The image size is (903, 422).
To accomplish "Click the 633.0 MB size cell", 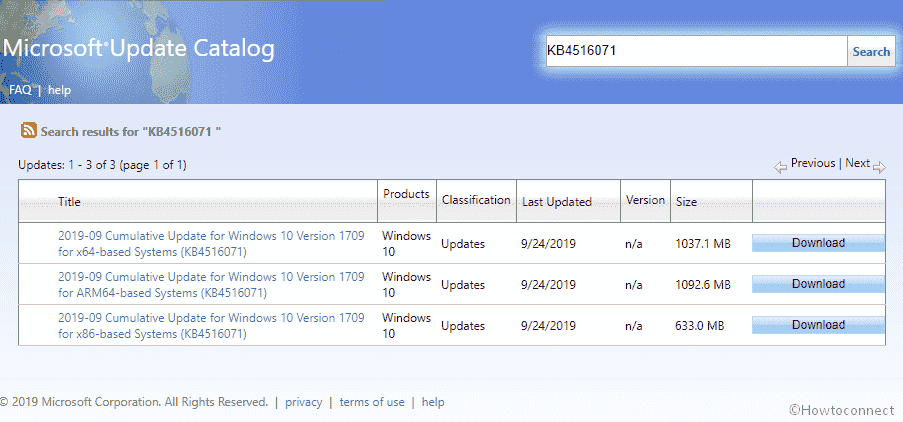I will [x=699, y=326].
